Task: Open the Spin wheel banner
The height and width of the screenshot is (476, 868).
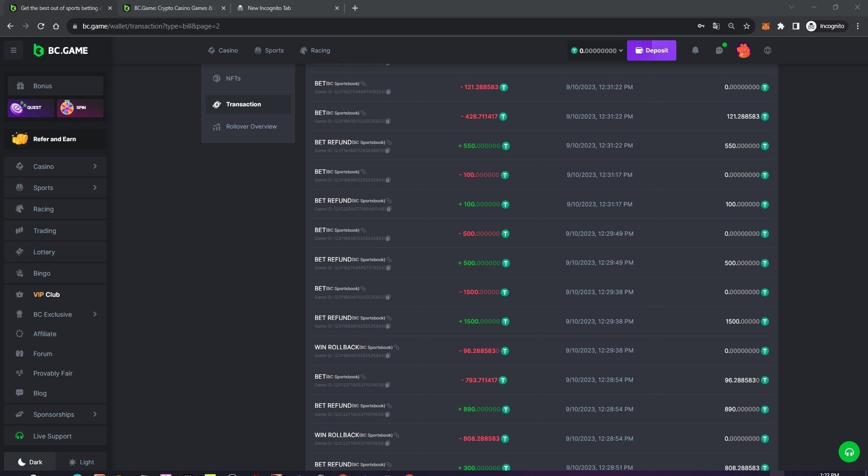Action: click(x=80, y=108)
